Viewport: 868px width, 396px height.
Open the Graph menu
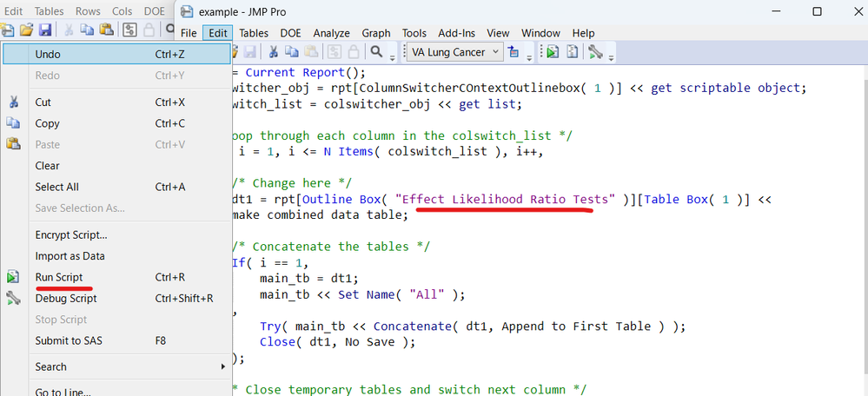click(x=376, y=33)
